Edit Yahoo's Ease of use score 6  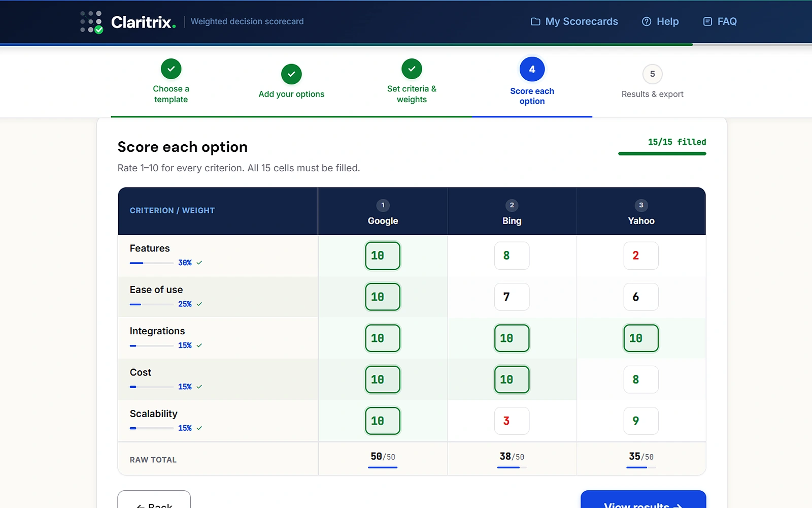click(x=641, y=297)
